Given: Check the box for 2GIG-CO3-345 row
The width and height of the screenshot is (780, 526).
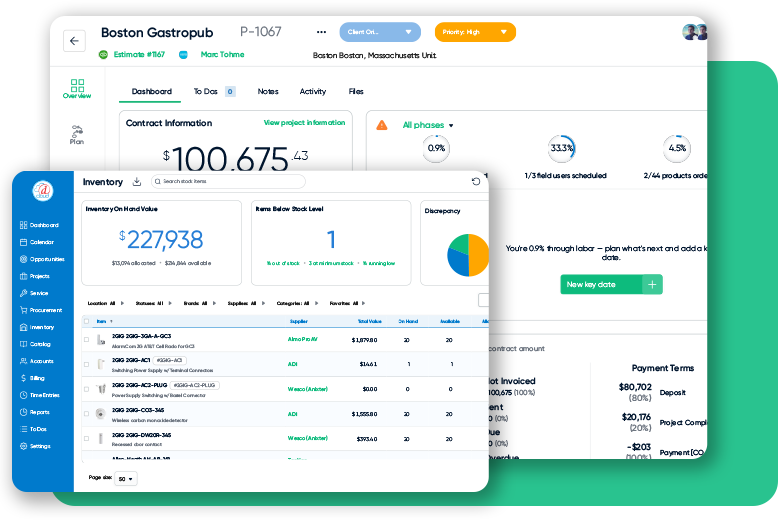Looking at the screenshot, I should tap(87, 414).
